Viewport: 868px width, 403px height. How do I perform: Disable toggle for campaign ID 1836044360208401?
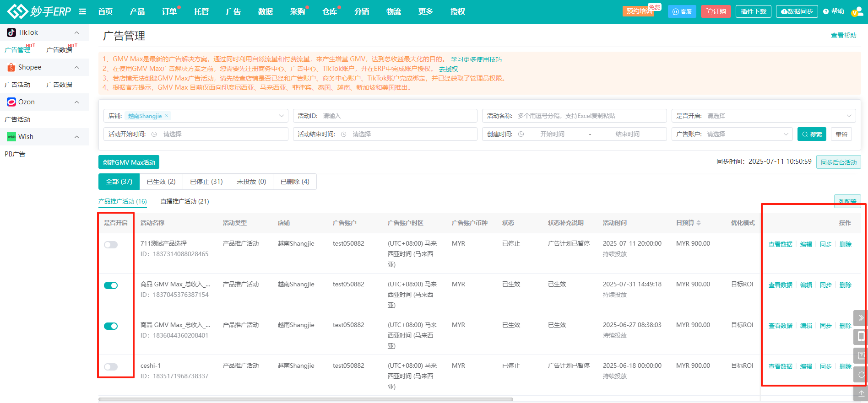(111, 326)
